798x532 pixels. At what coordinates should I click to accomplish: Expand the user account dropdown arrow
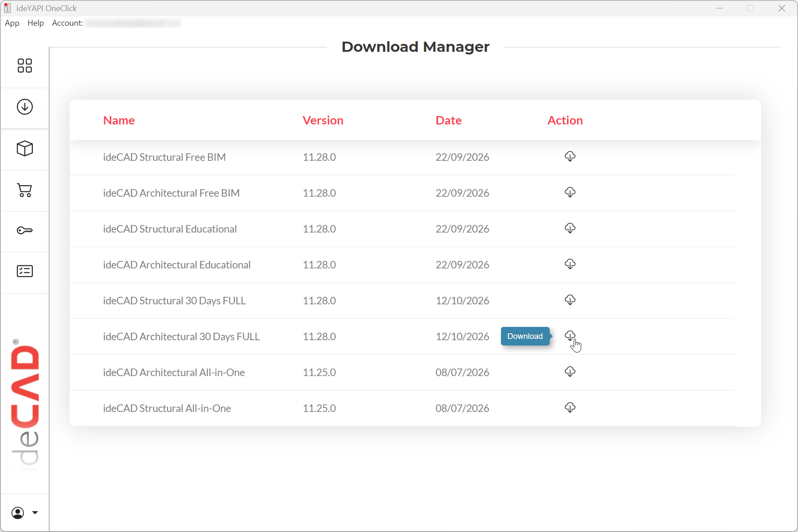[35, 513]
